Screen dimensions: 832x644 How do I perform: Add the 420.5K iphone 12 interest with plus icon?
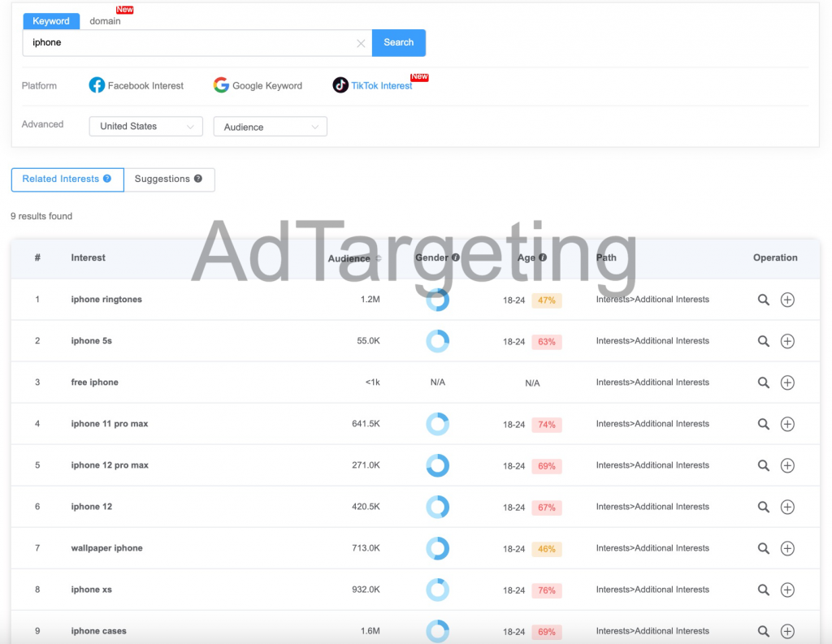(x=787, y=507)
